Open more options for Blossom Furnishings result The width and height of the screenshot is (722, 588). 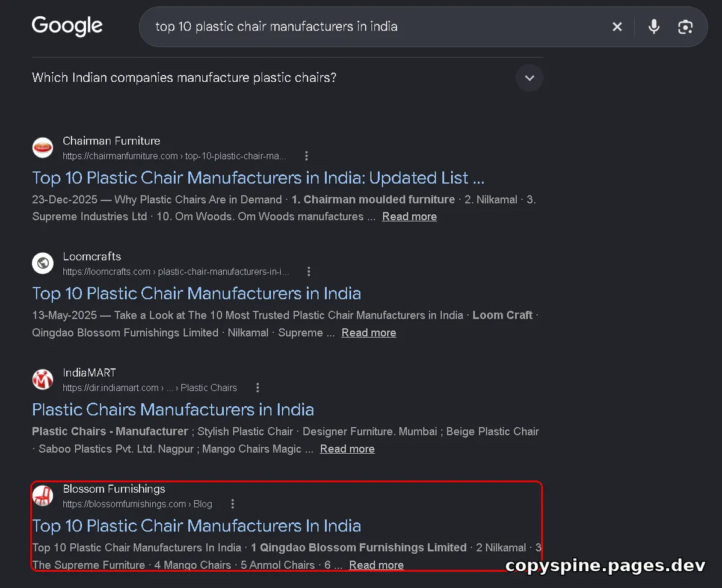[x=233, y=504]
